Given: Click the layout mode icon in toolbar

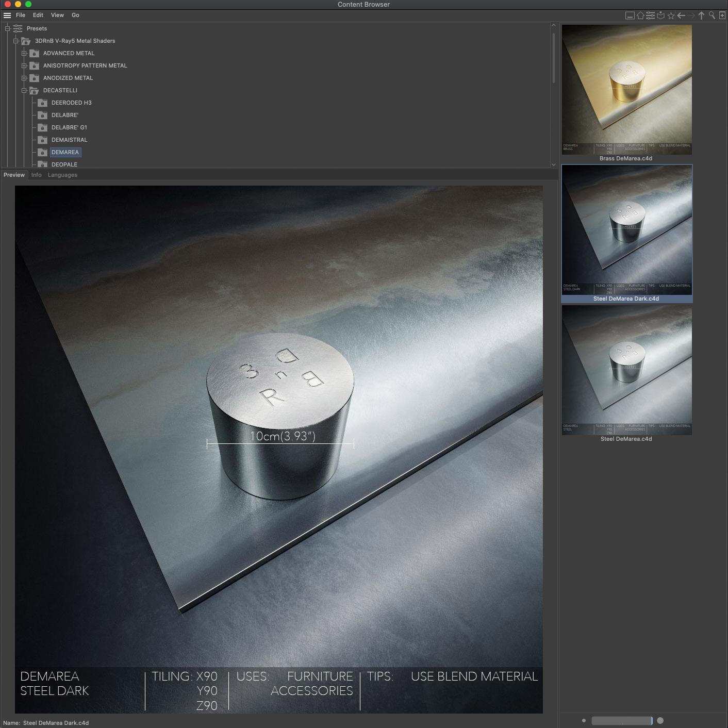Looking at the screenshot, I should (x=630, y=15).
